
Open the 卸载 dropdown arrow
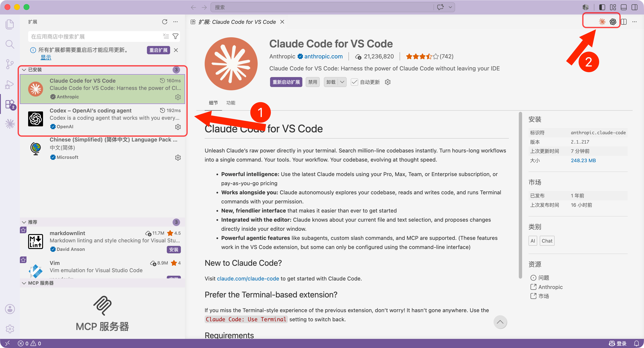342,82
